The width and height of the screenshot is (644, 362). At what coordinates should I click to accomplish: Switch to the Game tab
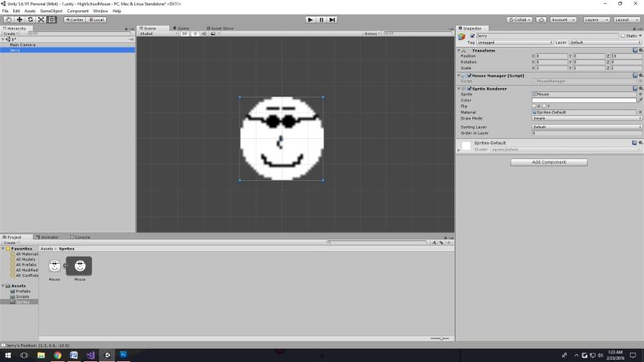[182, 28]
